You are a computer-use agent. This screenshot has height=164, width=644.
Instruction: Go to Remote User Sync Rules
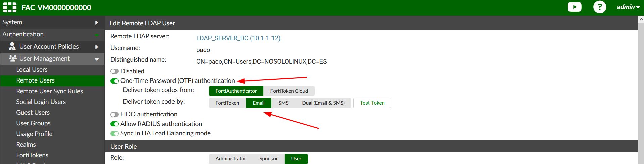(x=49, y=91)
